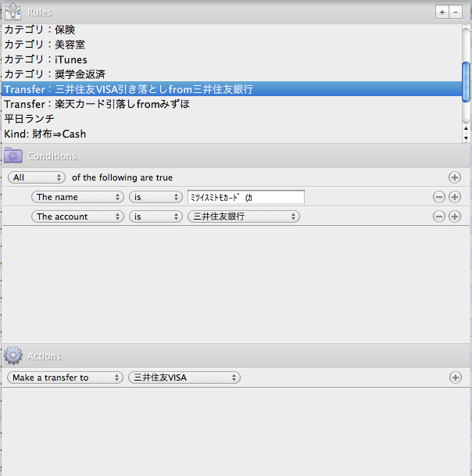Open 'is' operator dropdown in name row

(x=156, y=197)
